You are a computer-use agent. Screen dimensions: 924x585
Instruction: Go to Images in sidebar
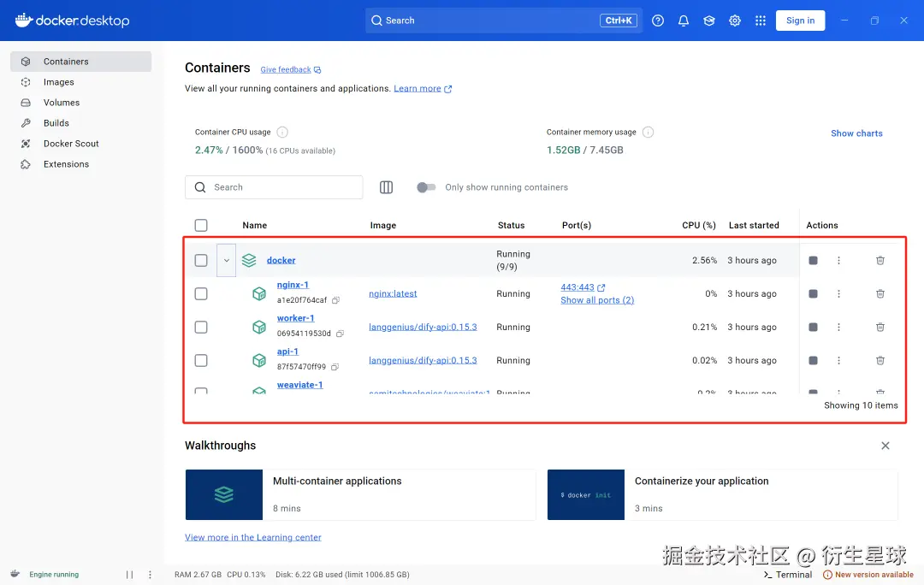click(x=80, y=82)
